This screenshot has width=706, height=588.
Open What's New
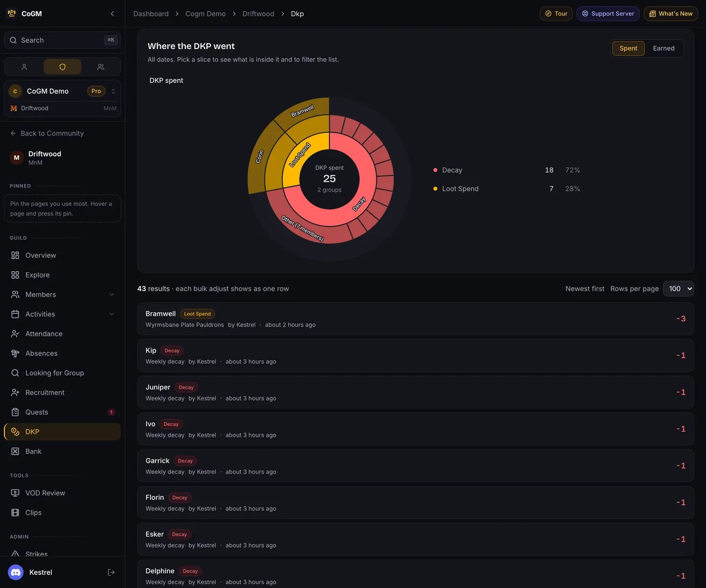coord(671,14)
